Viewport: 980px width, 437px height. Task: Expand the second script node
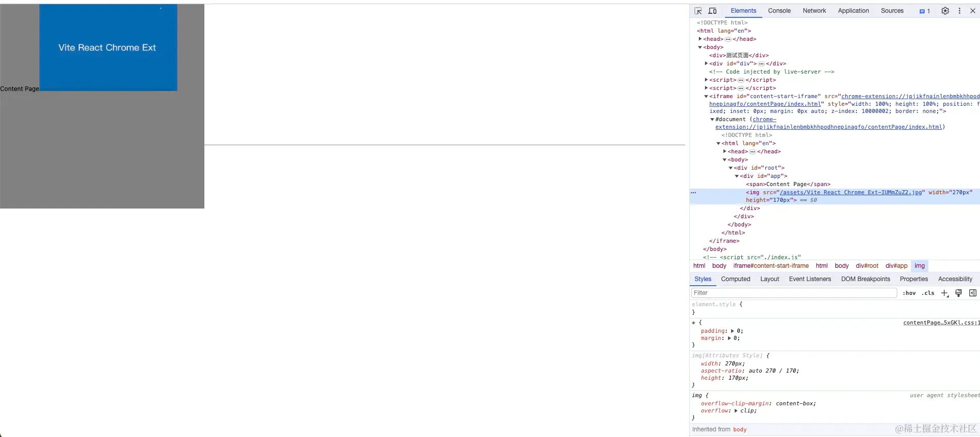coord(706,88)
